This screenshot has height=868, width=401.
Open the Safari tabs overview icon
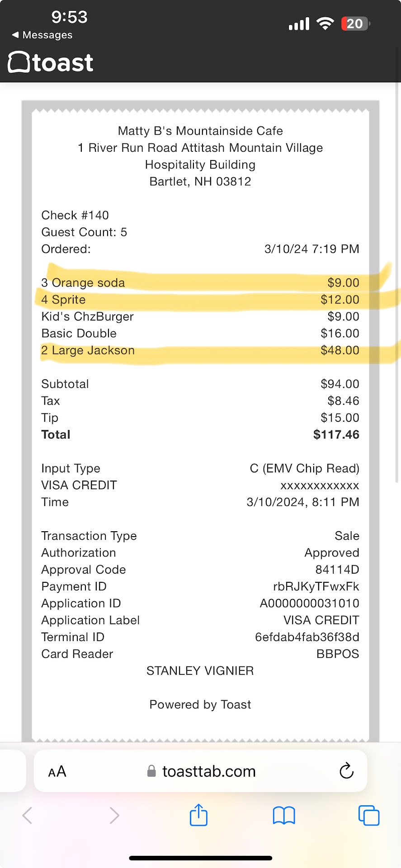coord(368,816)
